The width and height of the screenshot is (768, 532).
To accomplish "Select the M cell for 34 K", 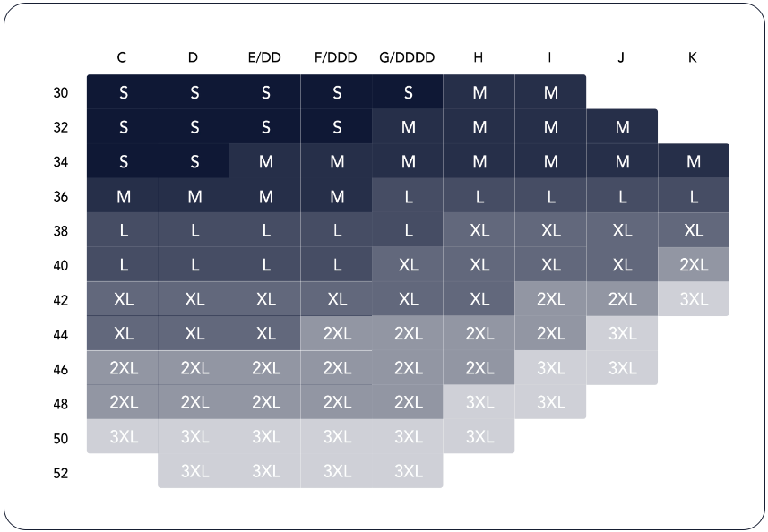I will (694, 161).
